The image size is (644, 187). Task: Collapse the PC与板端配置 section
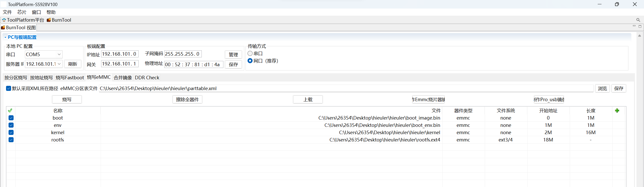pyautogui.click(x=5, y=37)
